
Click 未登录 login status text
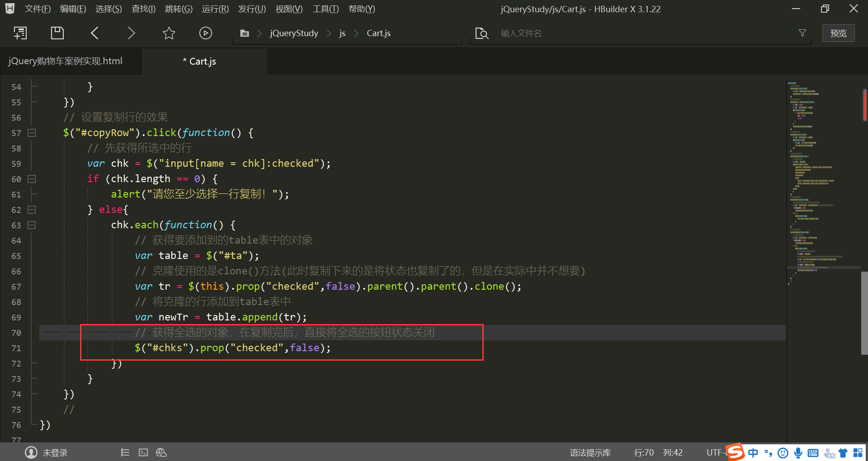click(x=55, y=452)
